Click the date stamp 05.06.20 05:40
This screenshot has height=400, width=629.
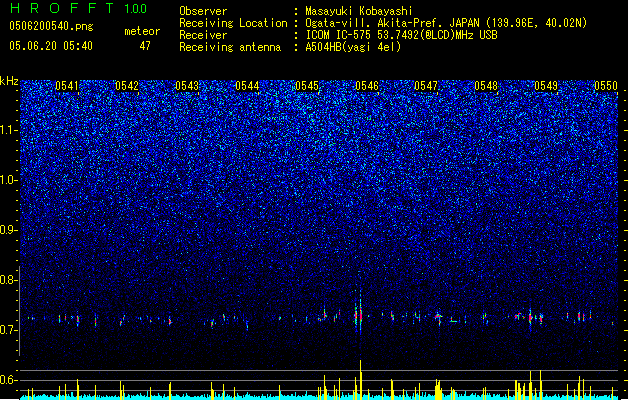coord(51,46)
